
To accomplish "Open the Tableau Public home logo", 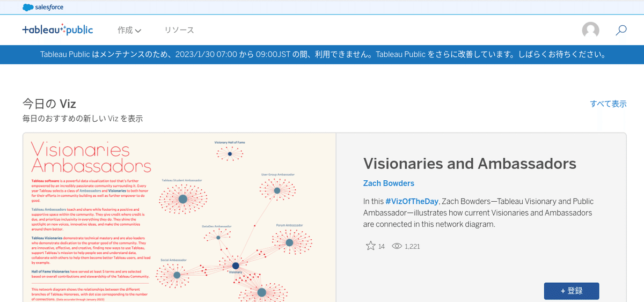I will [57, 30].
